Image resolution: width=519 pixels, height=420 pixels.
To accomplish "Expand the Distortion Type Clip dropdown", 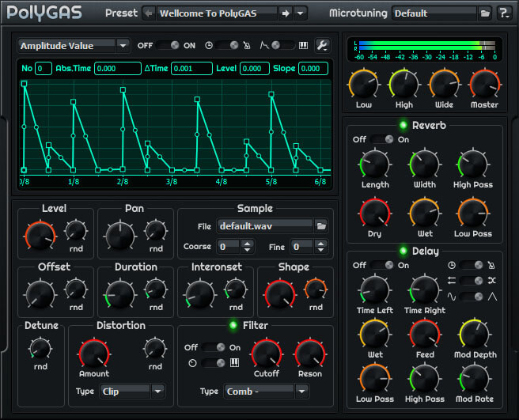I will (x=131, y=391).
